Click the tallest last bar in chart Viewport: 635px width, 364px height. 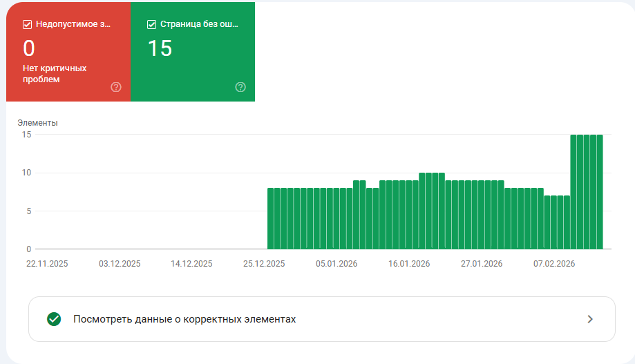[600, 192]
